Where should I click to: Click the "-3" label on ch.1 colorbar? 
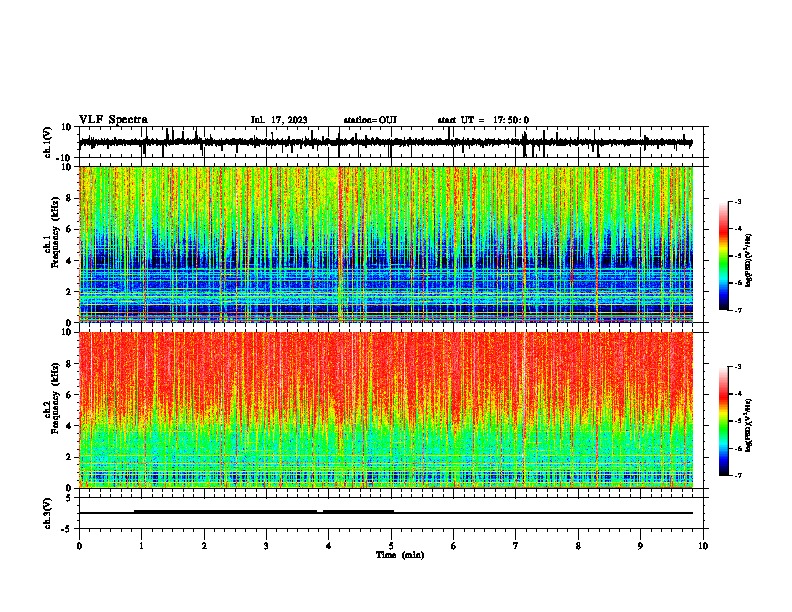click(738, 201)
